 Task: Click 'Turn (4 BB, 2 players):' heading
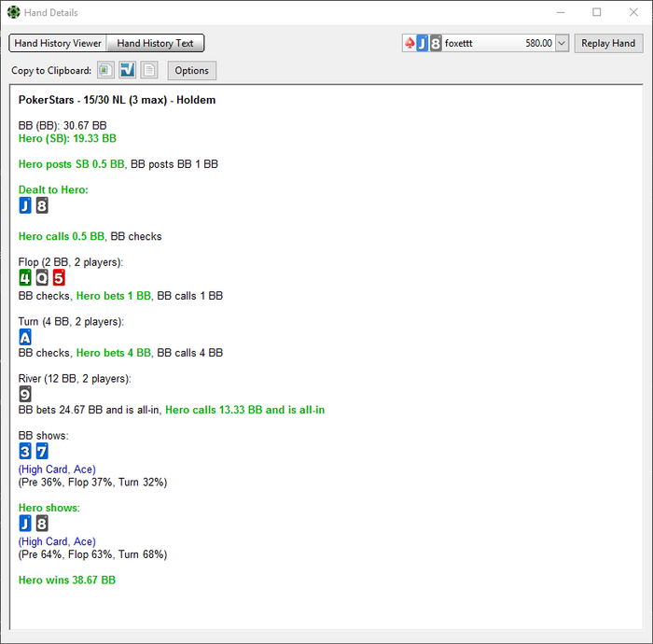71,322
